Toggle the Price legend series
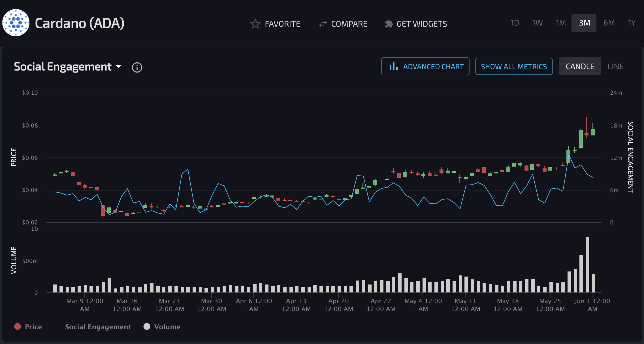 pyautogui.click(x=28, y=327)
